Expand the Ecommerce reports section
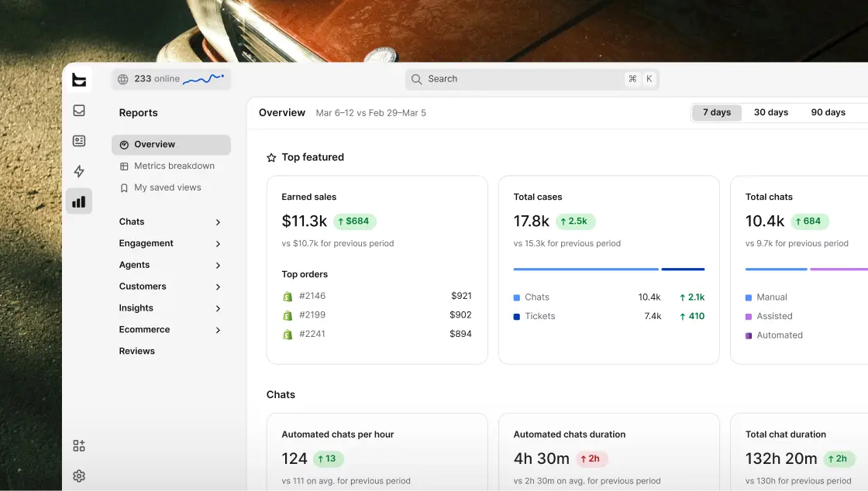868x491 pixels. (170, 330)
